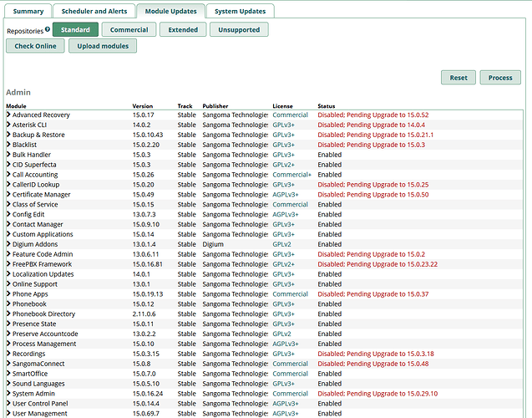This screenshot has height=418, width=532.
Task: Open the GPLv2+ license link for CID Superfecta
Action: pos(283,165)
